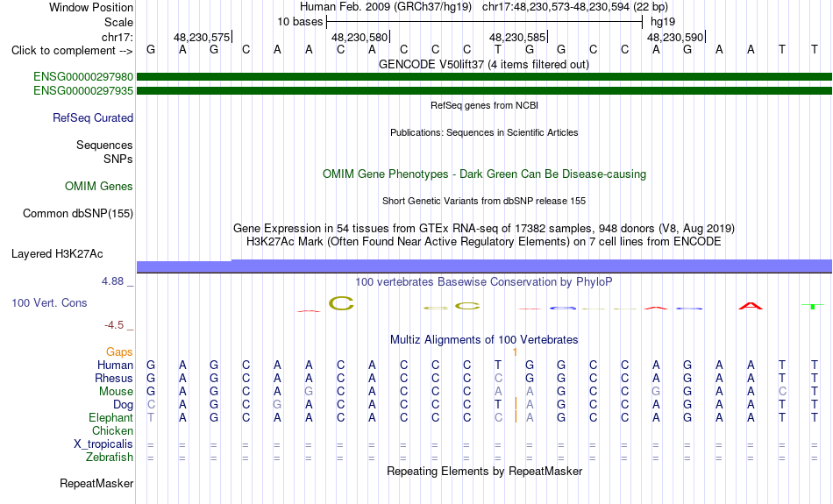The height and width of the screenshot is (504, 833).
Task: Select the green ENSG00000297980 gene bar
Action: pos(484,77)
